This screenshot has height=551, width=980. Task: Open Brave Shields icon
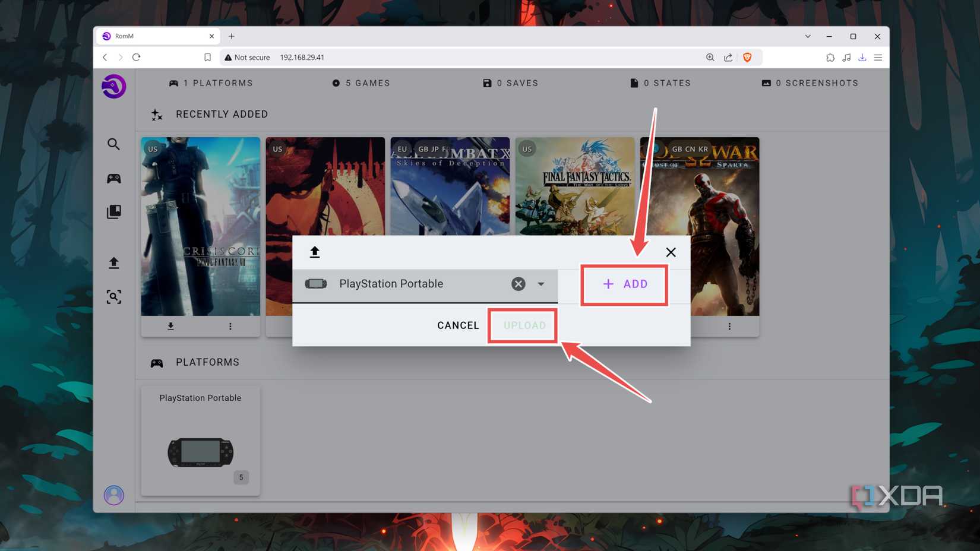747,58
